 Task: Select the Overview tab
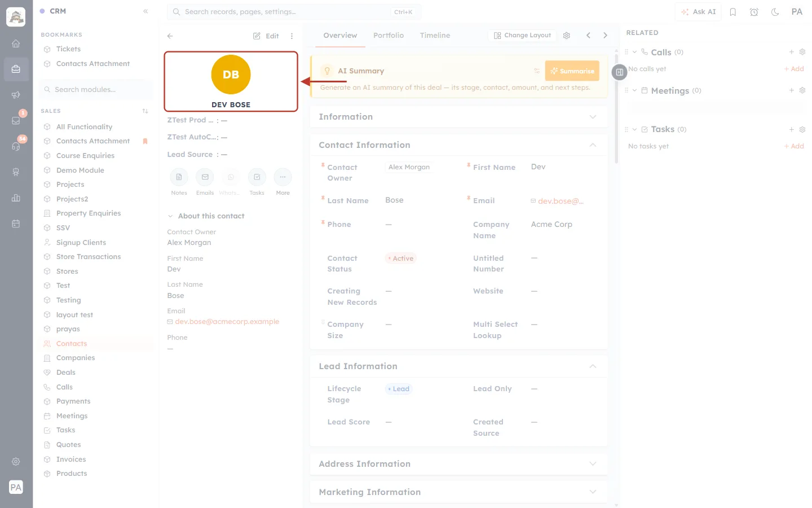click(340, 36)
